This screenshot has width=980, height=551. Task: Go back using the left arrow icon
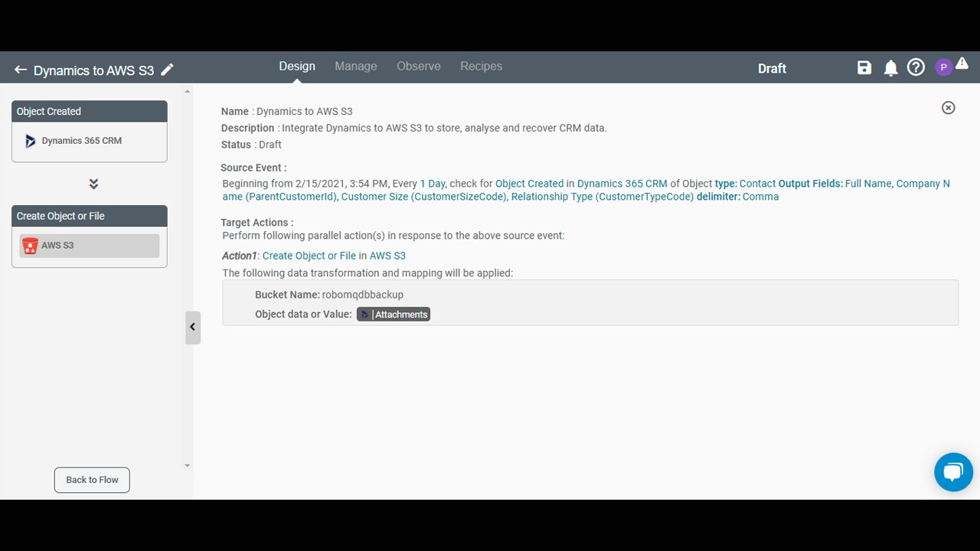pos(21,70)
